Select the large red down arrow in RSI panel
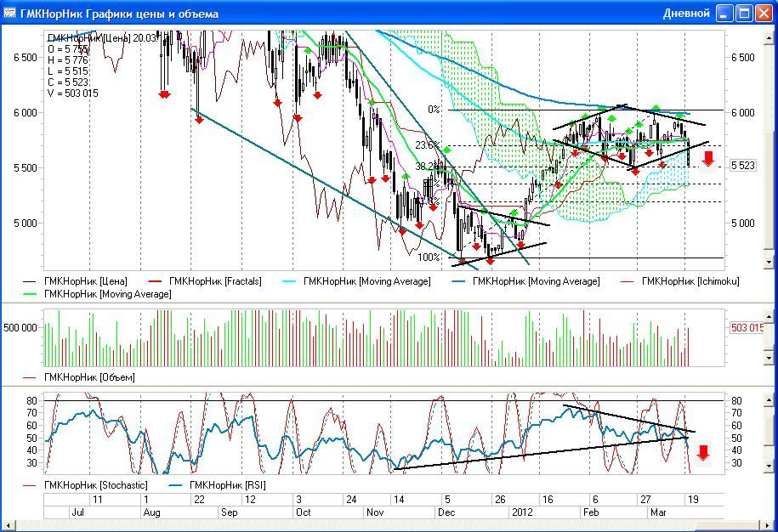Screen dimensions: 778x532 (703, 452)
